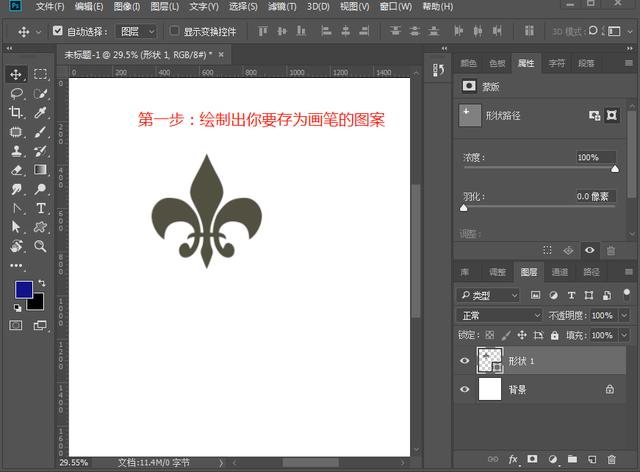Open the layer filter 类型 dropdown
The image size is (640, 472).
click(x=488, y=295)
